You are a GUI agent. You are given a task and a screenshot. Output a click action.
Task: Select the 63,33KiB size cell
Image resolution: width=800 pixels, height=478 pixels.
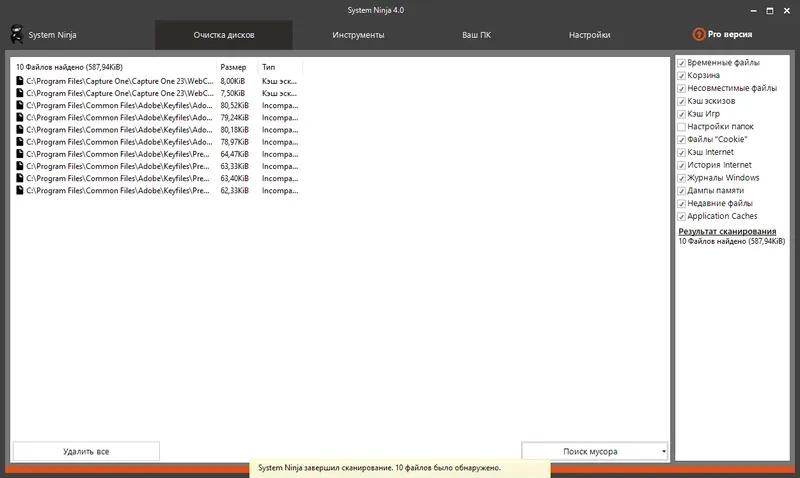(x=235, y=166)
